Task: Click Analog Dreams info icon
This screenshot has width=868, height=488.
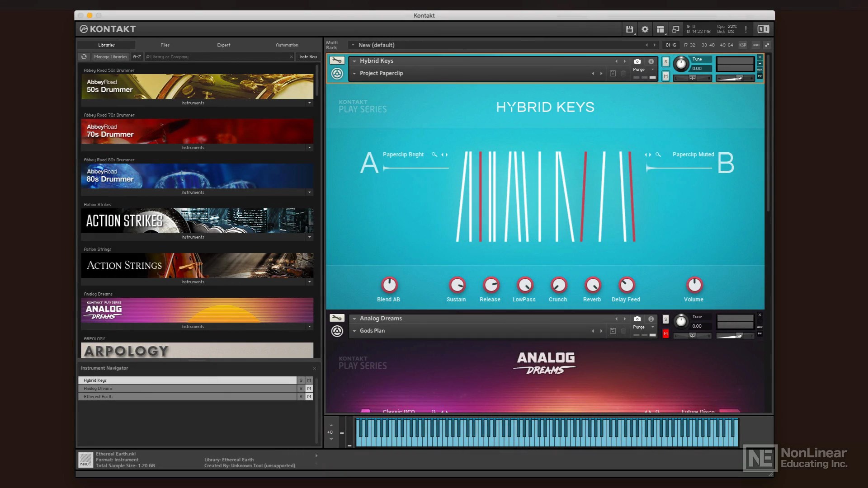Action: [651, 319]
